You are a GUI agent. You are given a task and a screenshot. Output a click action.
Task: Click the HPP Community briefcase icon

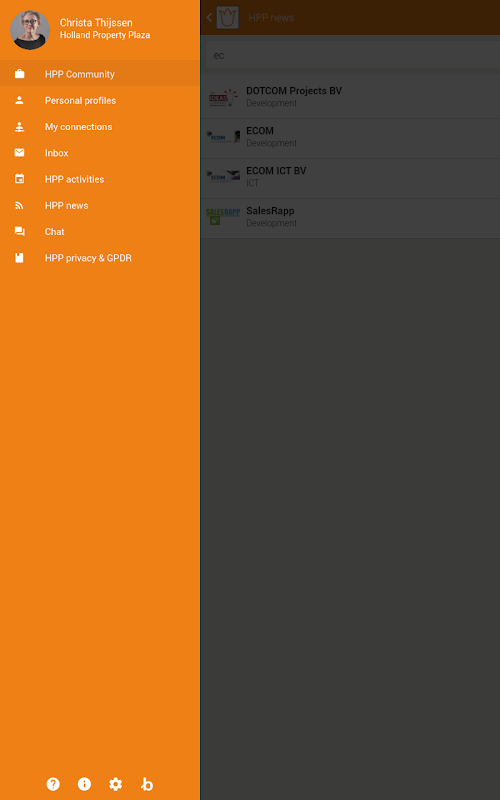click(x=19, y=74)
